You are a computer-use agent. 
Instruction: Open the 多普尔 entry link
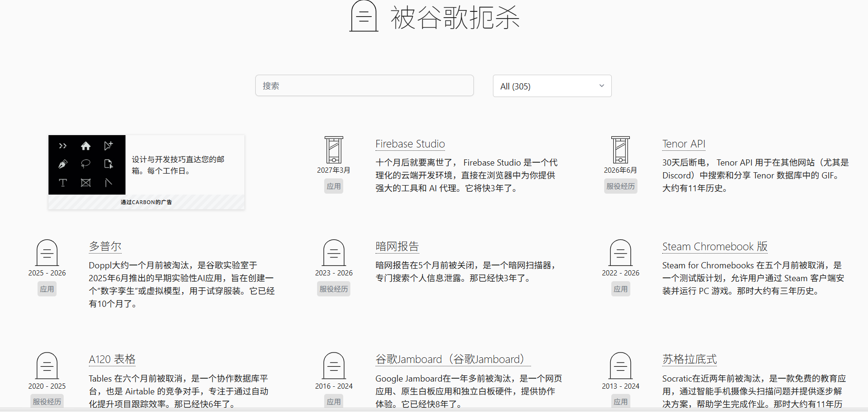[x=105, y=246]
